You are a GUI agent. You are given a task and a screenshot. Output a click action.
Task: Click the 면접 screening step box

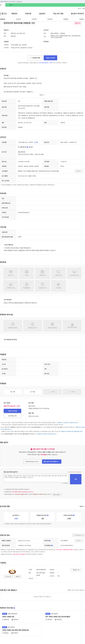[x=33, y=392]
